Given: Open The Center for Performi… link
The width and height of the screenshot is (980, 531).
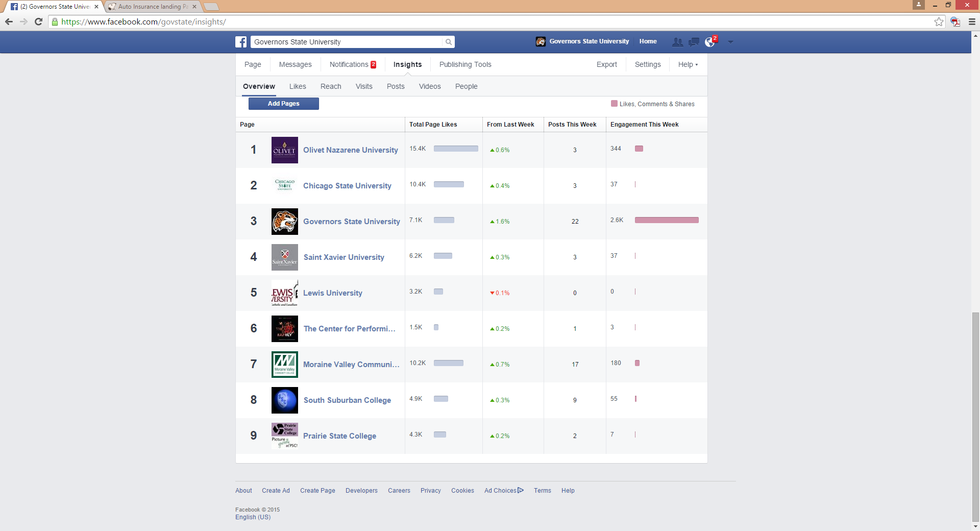Looking at the screenshot, I should [x=350, y=329].
